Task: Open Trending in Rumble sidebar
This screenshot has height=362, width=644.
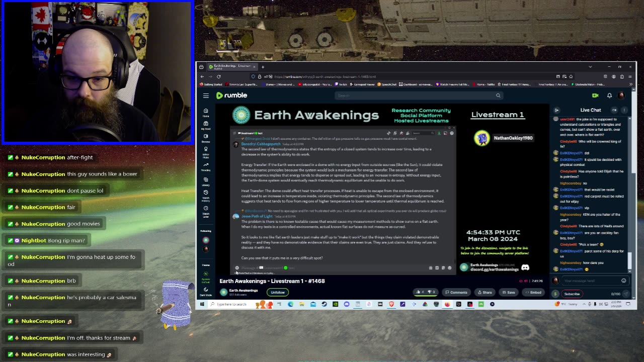Action: (x=206, y=167)
